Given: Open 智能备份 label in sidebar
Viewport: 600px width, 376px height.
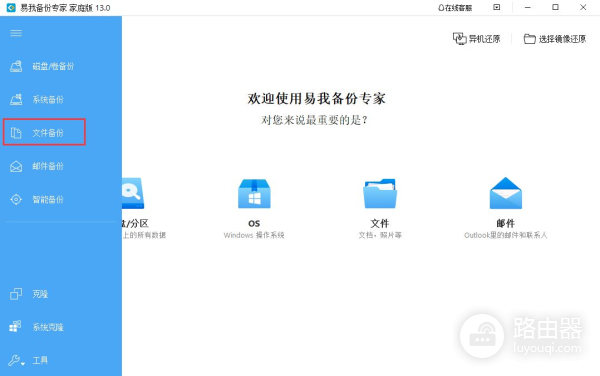Looking at the screenshot, I should click(x=48, y=199).
